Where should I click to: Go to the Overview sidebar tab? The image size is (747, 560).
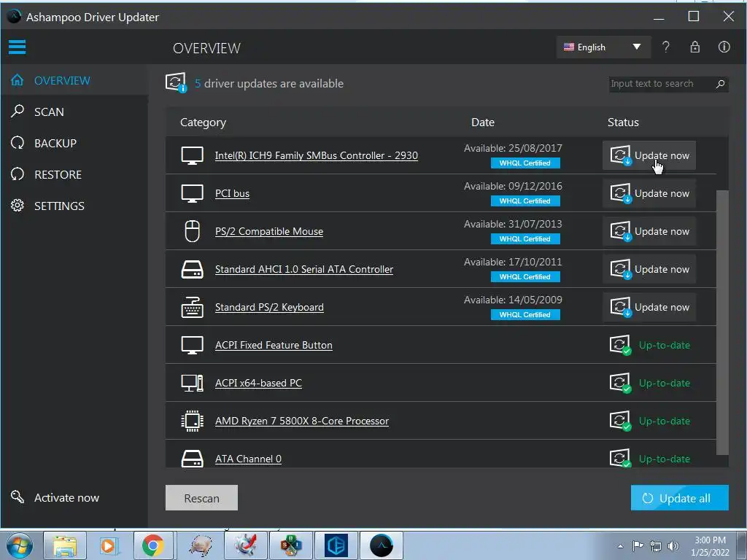point(74,80)
